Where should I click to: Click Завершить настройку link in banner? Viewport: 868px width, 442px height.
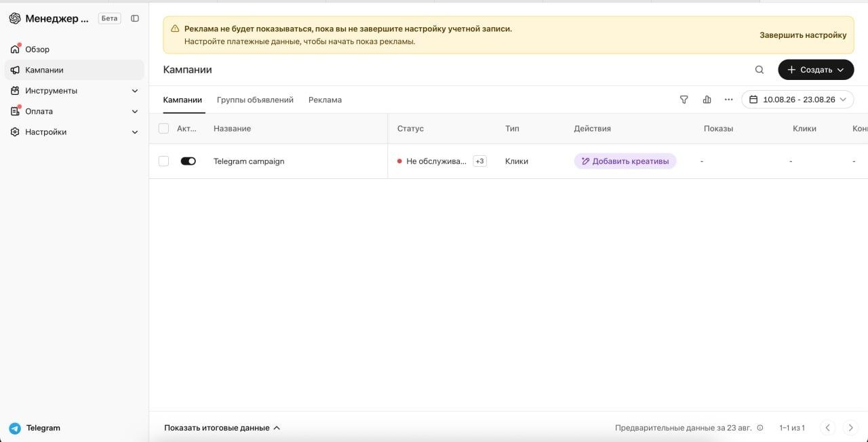point(803,35)
